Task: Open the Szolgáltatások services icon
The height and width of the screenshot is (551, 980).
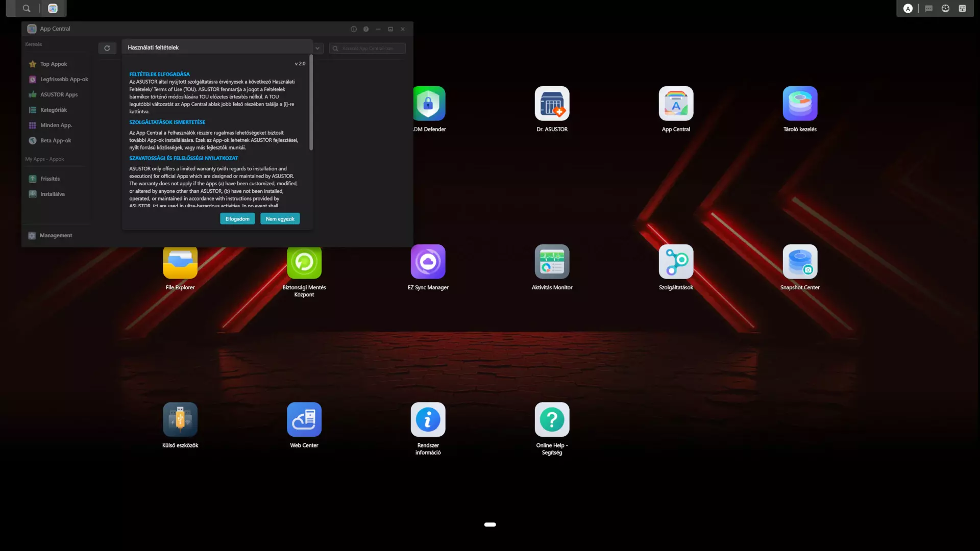Action: [x=676, y=262]
